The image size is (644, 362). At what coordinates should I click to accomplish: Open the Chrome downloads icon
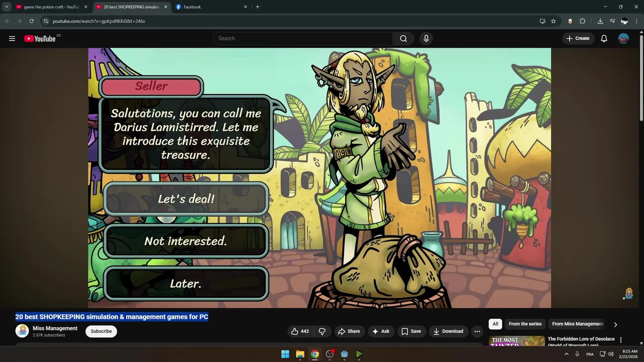coord(600,21)
